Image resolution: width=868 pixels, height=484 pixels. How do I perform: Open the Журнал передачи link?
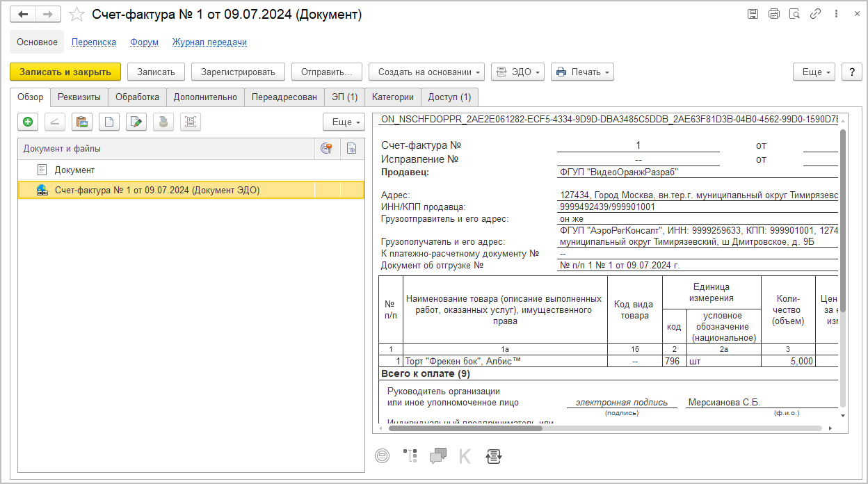coord(209,42)
